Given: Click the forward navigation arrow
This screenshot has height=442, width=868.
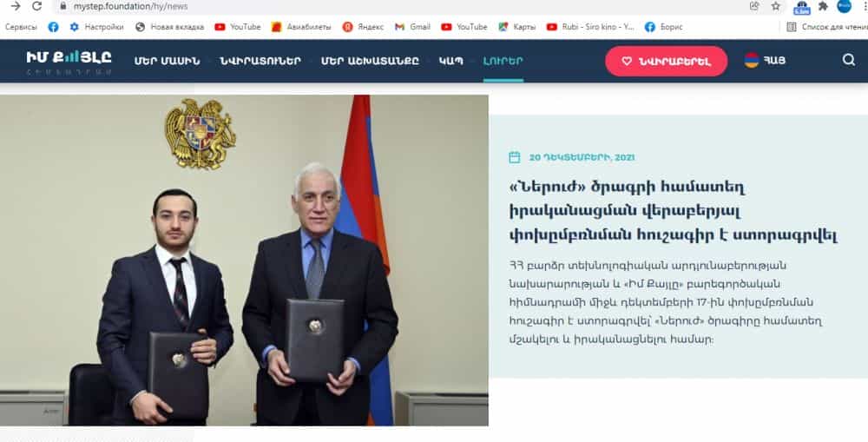Looking at the screenshot, I should [16, 6].
